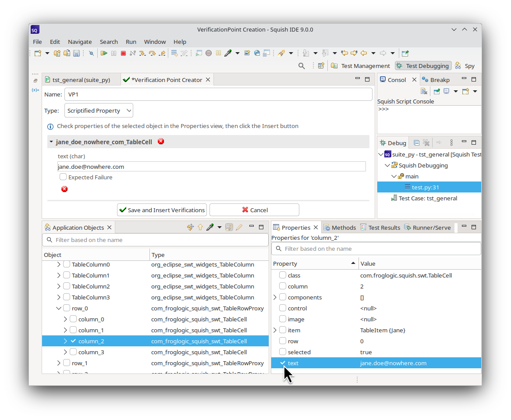The width and height of the screenshot is (511, 420).
Task: Open the Navigate menu
Action: click(x=80, y=42)
